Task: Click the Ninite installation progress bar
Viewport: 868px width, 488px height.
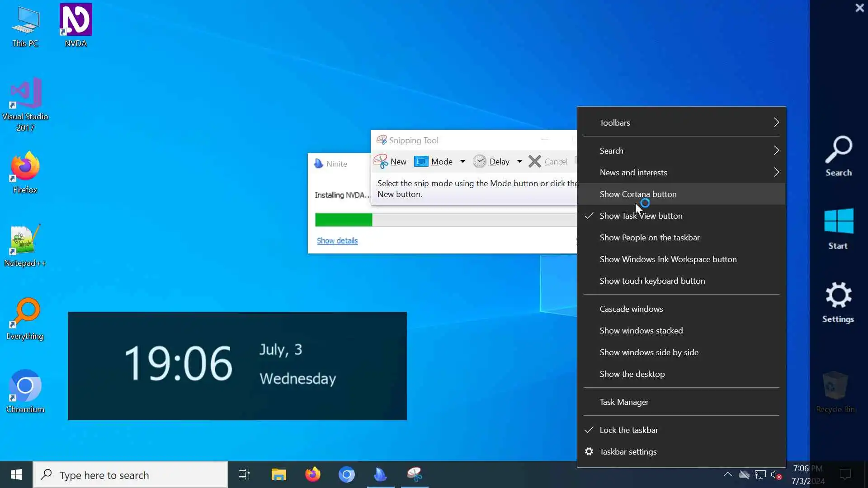Action: pyautogui.click(x=445, y=220)
